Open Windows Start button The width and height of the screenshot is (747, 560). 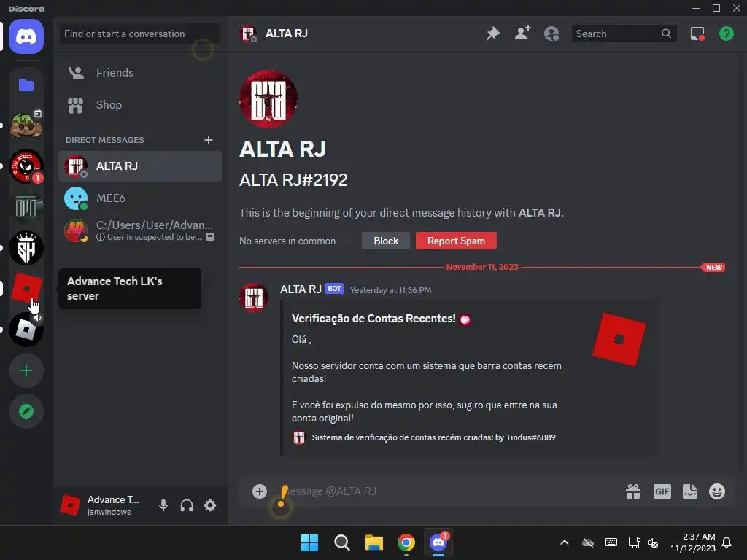pos(309,542)
